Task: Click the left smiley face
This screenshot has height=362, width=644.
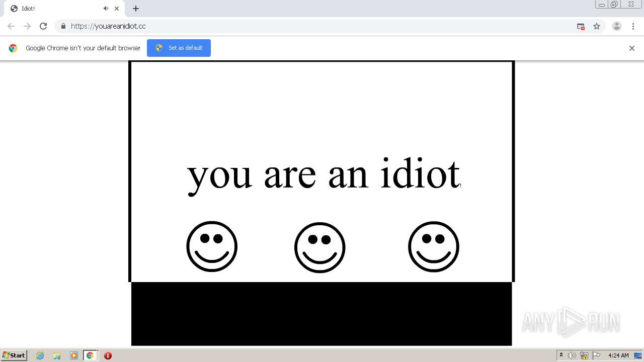Action: [212, 246]
